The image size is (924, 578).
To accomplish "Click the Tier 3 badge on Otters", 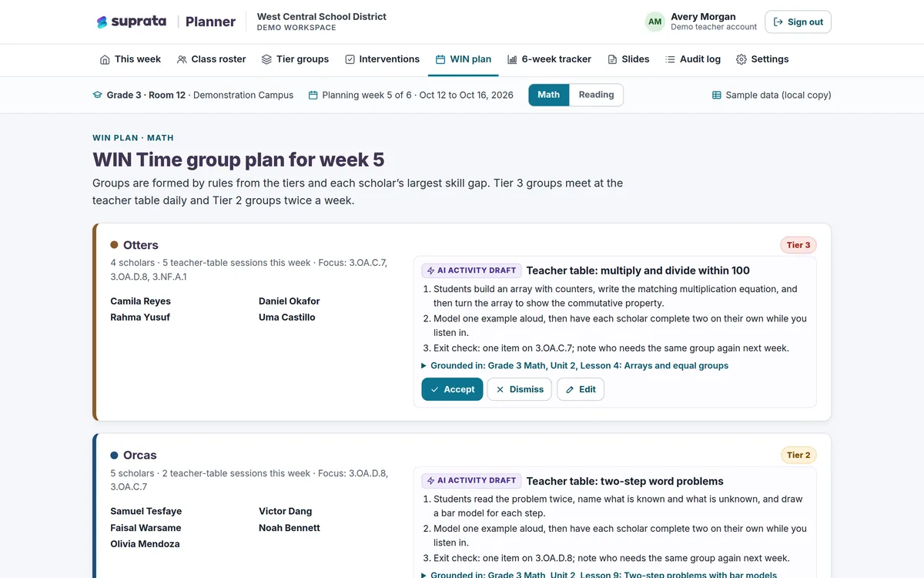I will click(x=798, y=245).
